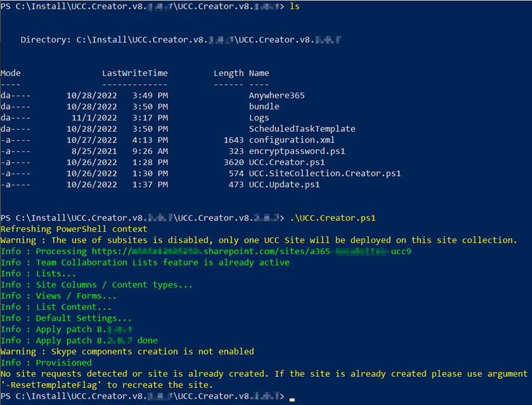
Task: Click the UCC.Update.ps1 file name
Action: 284,185
